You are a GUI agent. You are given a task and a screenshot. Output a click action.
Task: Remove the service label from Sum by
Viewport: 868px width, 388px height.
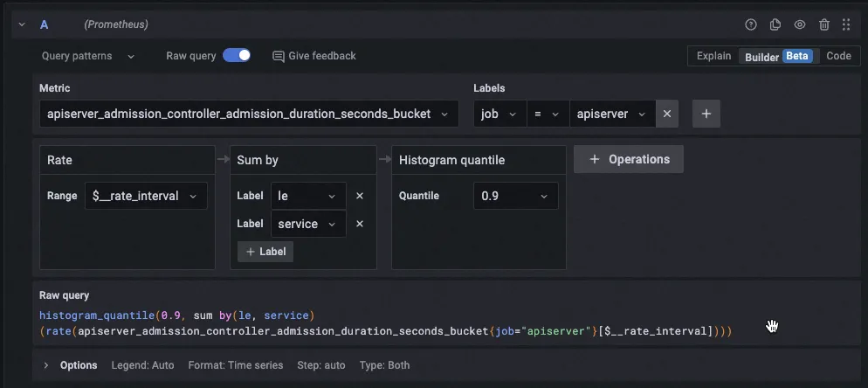point(359,224)
